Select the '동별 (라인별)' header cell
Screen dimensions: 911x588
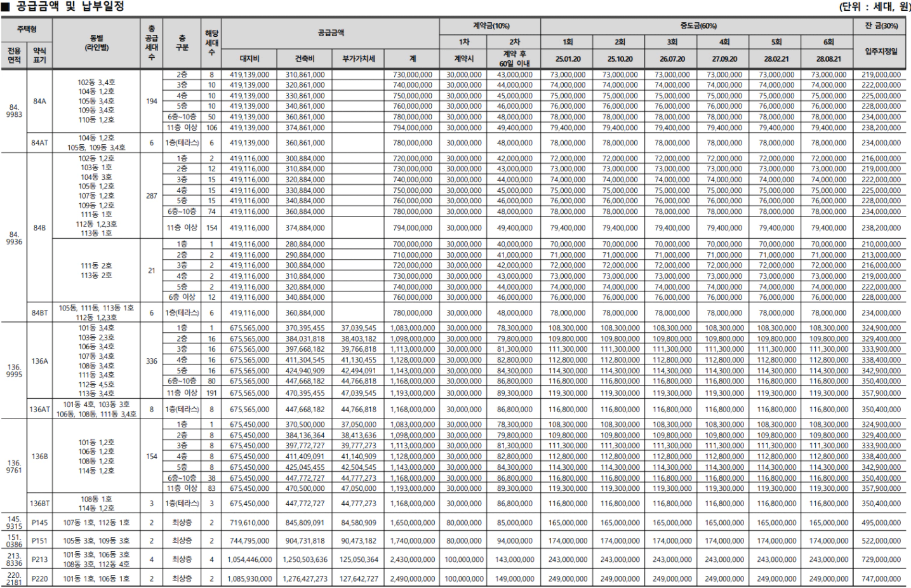point(96,43)
